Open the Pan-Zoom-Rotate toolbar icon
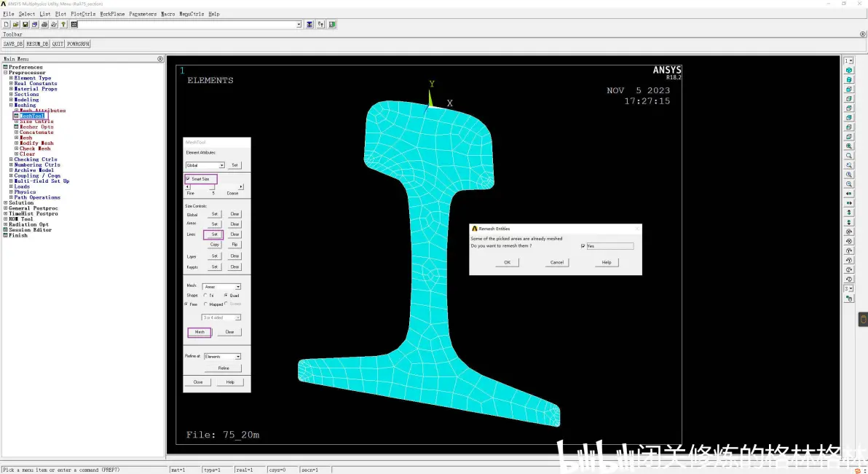Screen dimensions: 868x474 34,24
